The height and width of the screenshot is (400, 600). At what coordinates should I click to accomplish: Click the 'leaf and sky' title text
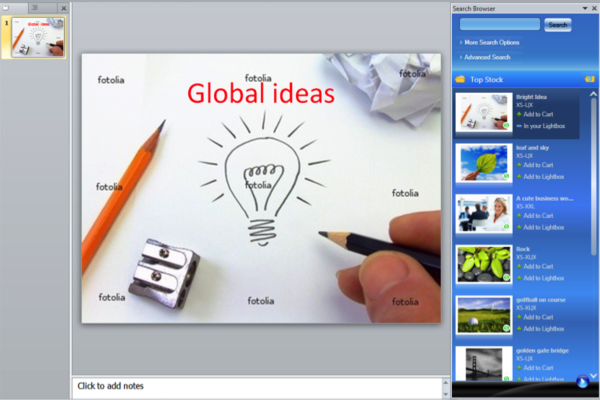[x=532, y=148]
